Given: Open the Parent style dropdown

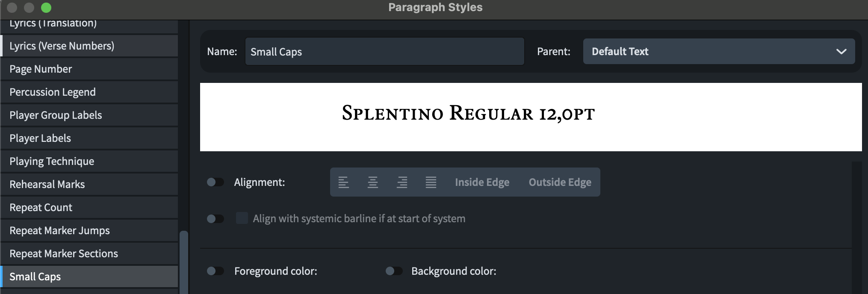Looking at the screenshot, I should pyautogui.click(x=718, y=52).
